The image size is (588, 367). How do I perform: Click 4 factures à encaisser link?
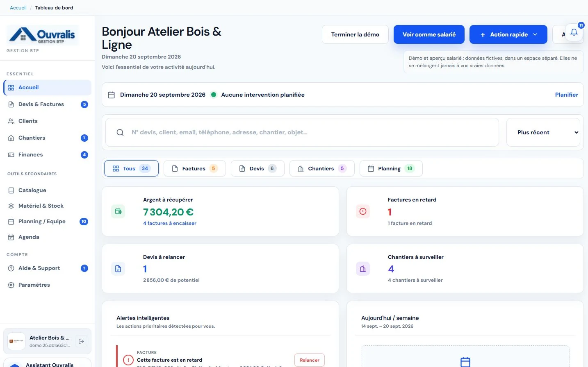click(170, 223)
